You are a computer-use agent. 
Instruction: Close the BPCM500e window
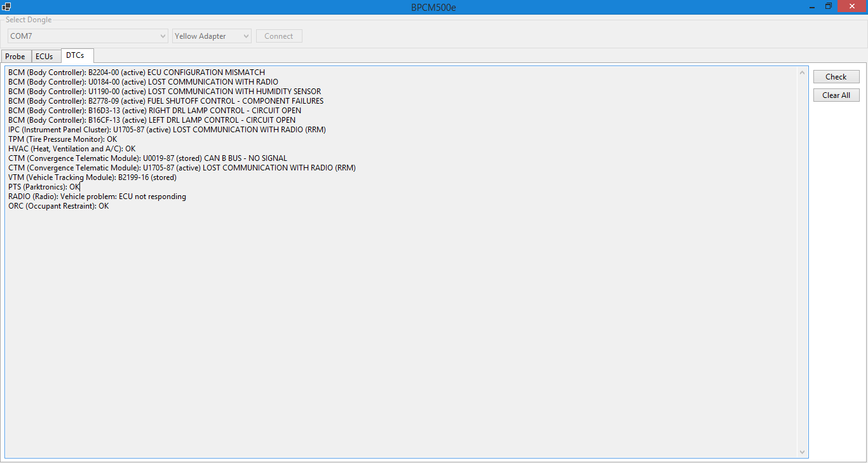tap(852, 6)
